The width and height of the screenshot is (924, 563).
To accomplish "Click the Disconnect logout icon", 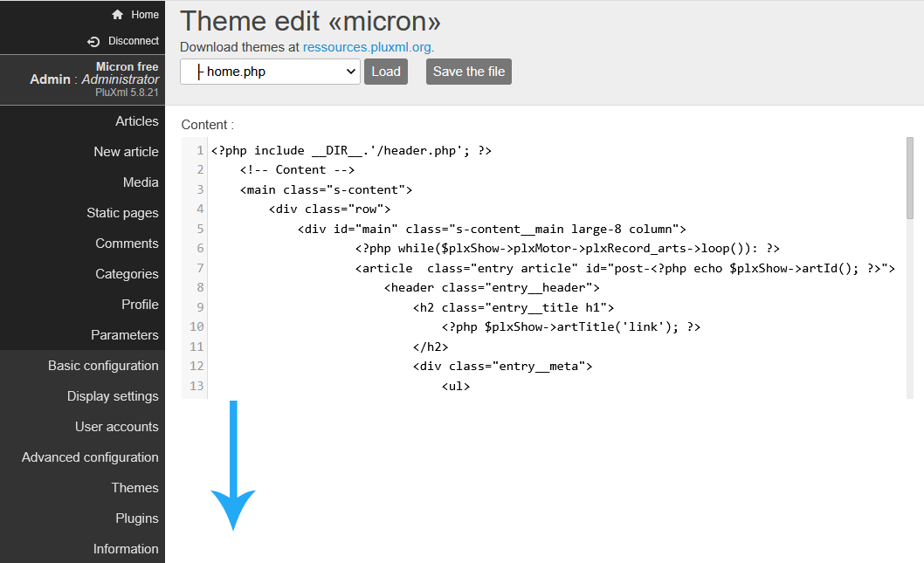I will [94, 41].
